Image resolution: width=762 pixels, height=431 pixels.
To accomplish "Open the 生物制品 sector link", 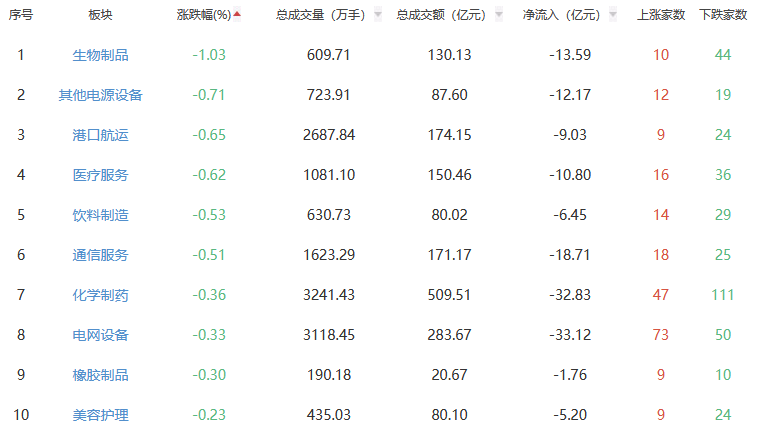I will (101, 55).
